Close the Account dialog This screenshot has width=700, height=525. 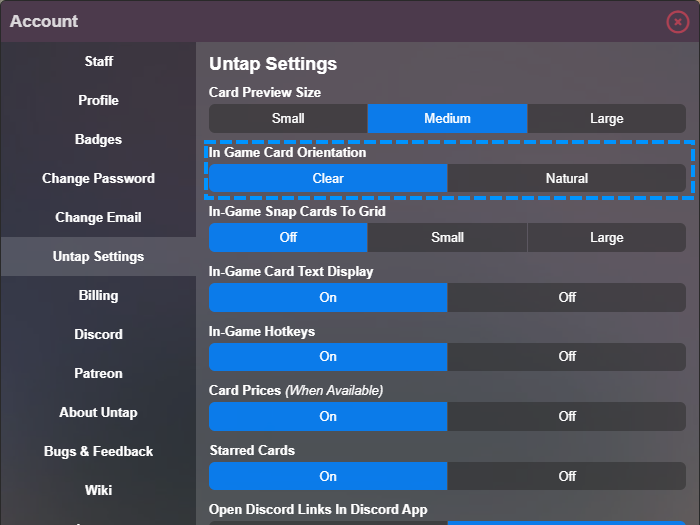click(677, 21)
